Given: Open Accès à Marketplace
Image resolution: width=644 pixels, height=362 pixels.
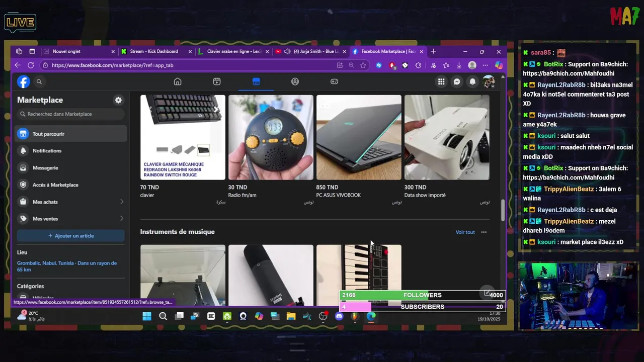Looking at the screenshot, I should coord(70,185).
